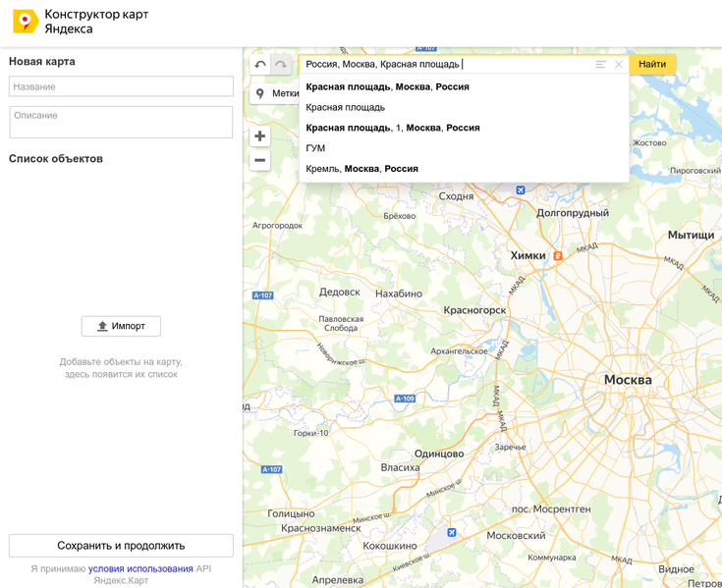The width and height of the screenshot is (722, 588).
Task: Zoom in with the plus button
Action: coord(259,136)
